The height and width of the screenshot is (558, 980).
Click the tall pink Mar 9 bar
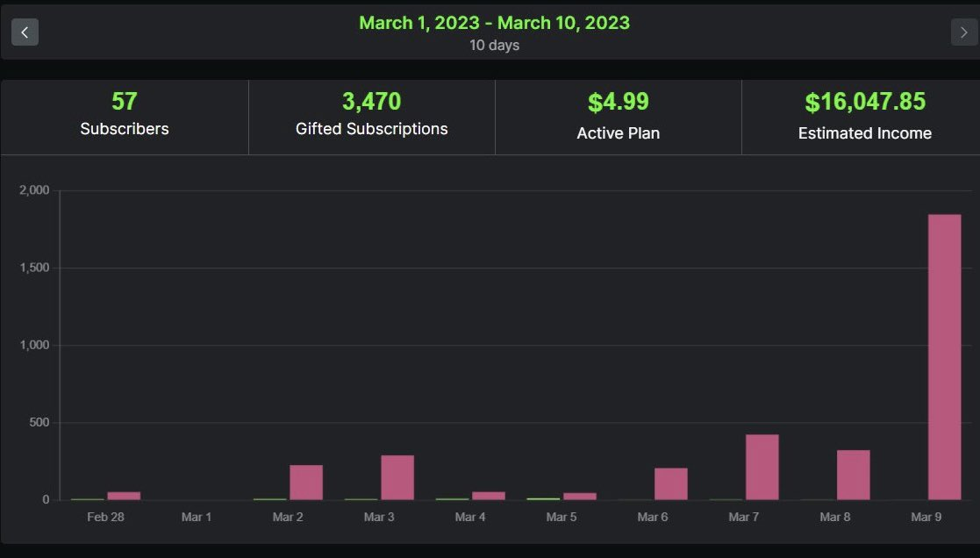pyautogui.click(x=944, y=356)
